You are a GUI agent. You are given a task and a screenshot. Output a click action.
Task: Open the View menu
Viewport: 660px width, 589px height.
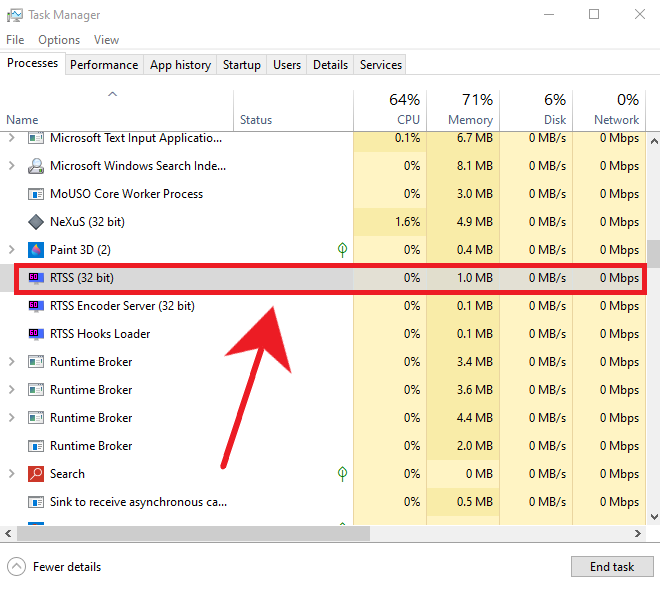pos(106,40)
